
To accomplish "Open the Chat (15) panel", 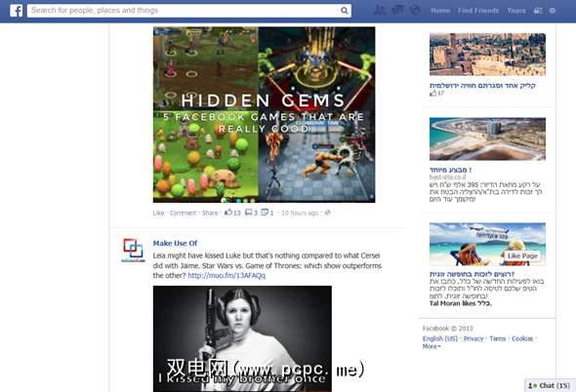I will point(550,385).
